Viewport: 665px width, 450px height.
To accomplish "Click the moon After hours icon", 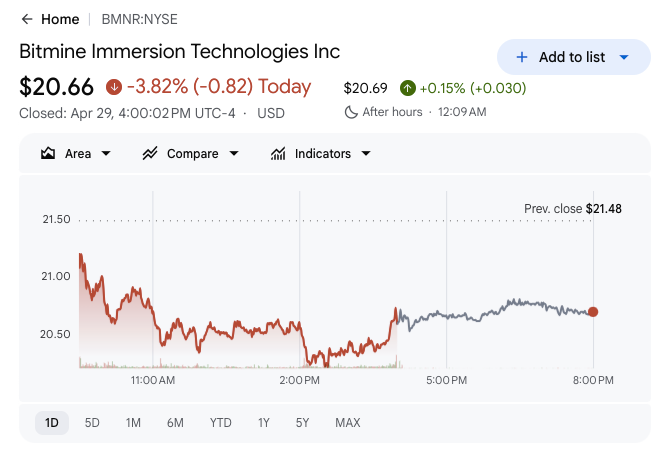I will pyautogui.click(x=350, y=112).
